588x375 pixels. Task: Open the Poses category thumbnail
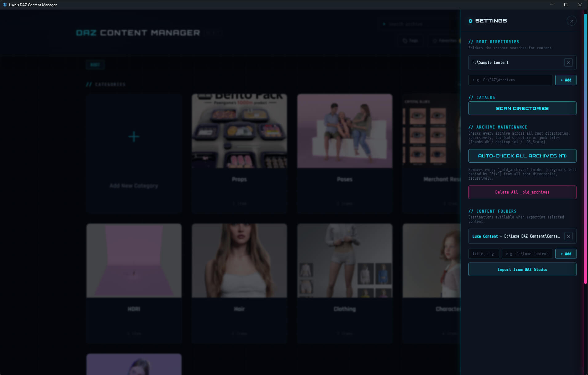click(345, 131)
